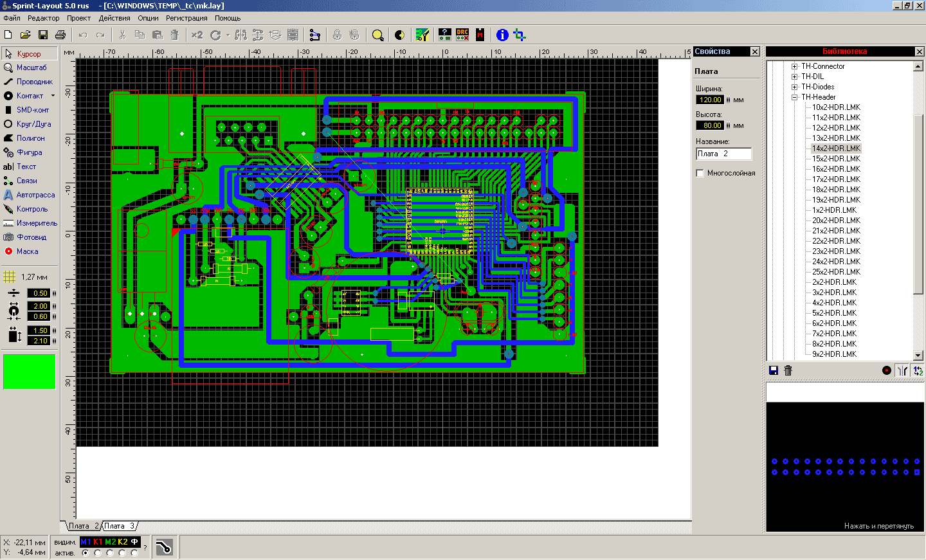Expand the TH-Diodes library folder
The width and height of the screenshot is (926, 560).
(795, 87)
